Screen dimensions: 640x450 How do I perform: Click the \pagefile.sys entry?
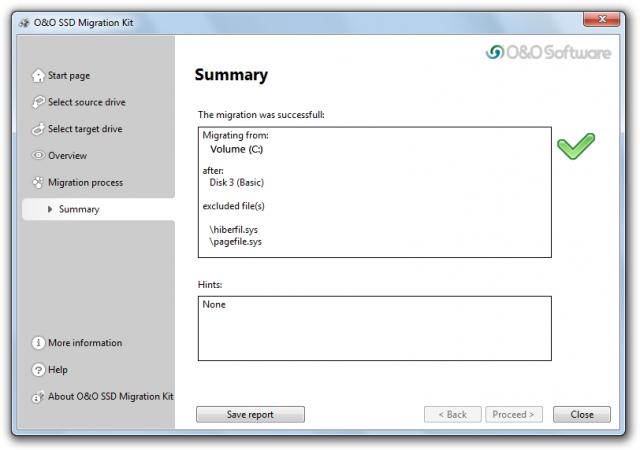click(x=236, y=242)
